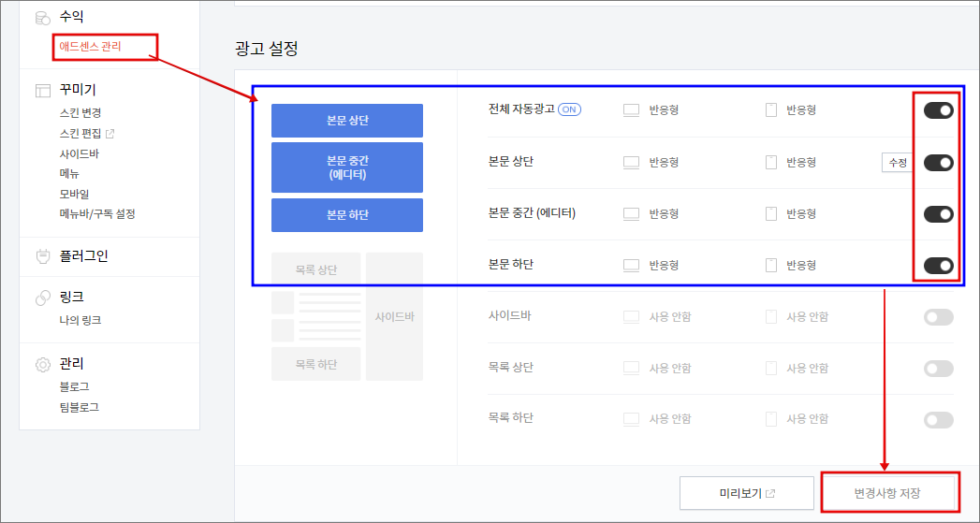
Task: Click desktop icon in 사이드바 ad row
Action: (631, 317)
